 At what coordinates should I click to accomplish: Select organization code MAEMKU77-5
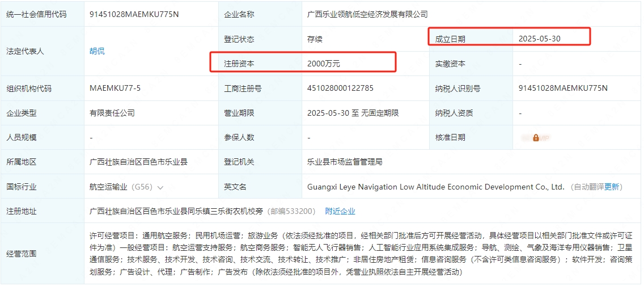pyautogui.click(x=115, y=89)
